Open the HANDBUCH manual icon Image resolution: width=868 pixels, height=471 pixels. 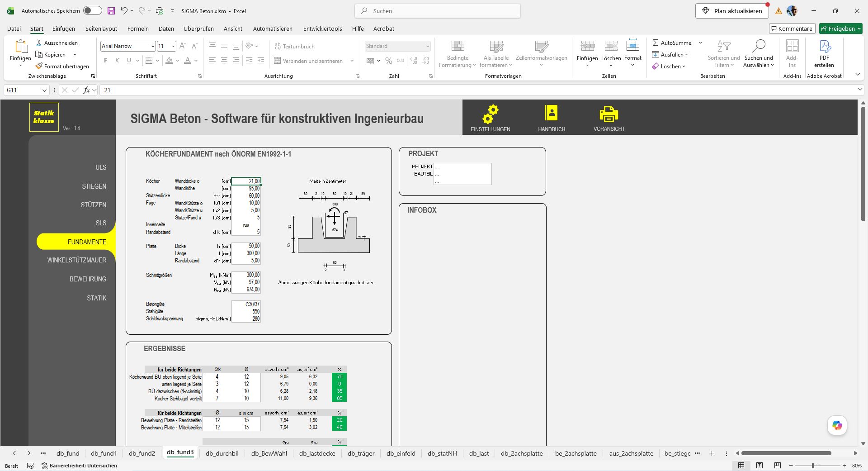tap(551, 113)
